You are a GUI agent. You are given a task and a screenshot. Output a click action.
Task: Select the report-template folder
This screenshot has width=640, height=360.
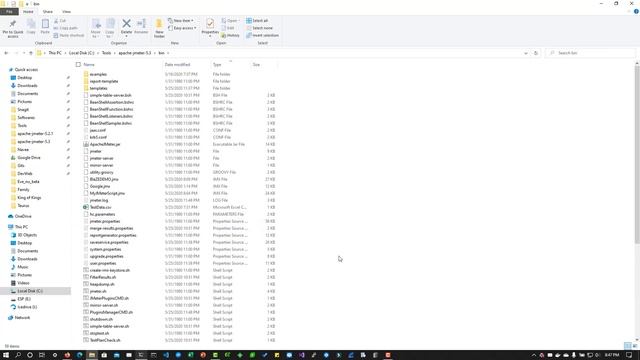point(104,81)
